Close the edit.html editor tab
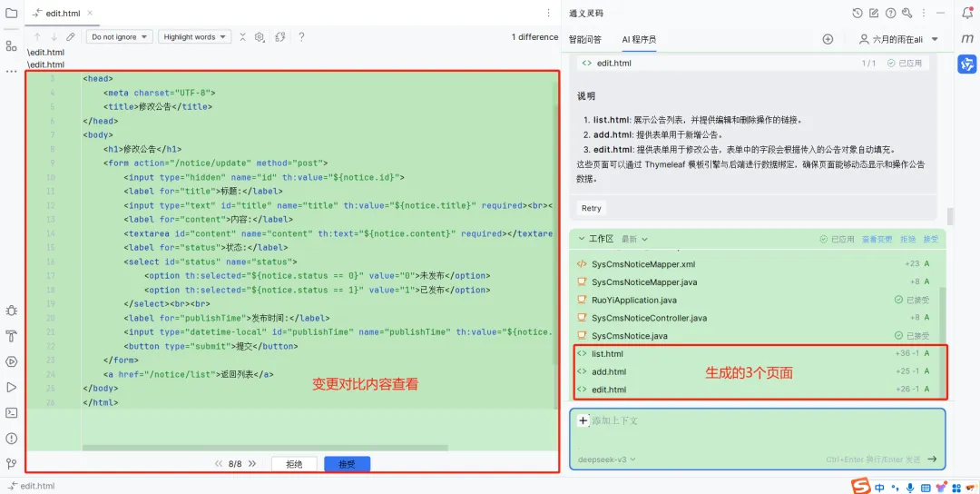This screenshot has width=980, height=494. coord(89,13)
